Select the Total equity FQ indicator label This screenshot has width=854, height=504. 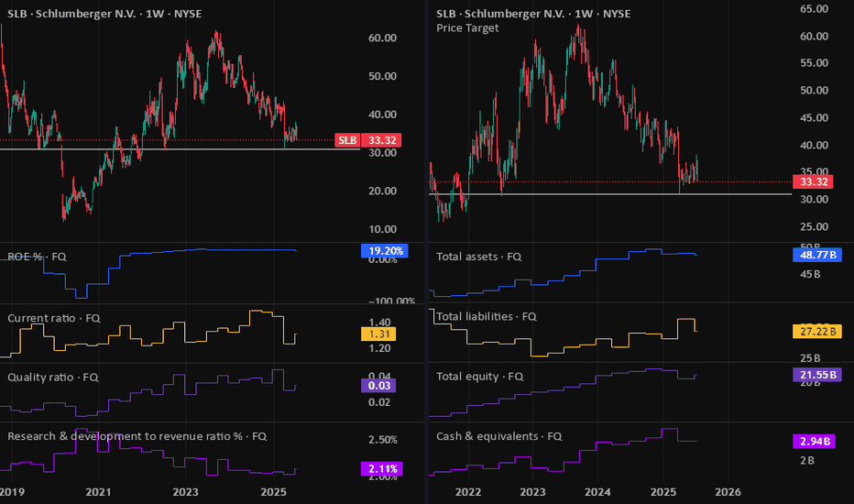(480, 376)
